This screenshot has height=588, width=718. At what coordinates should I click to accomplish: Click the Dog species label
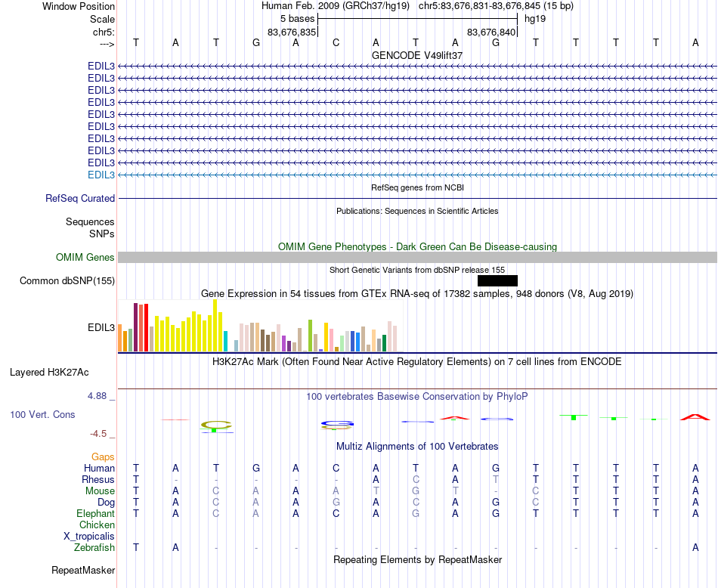tap(107, 503)
